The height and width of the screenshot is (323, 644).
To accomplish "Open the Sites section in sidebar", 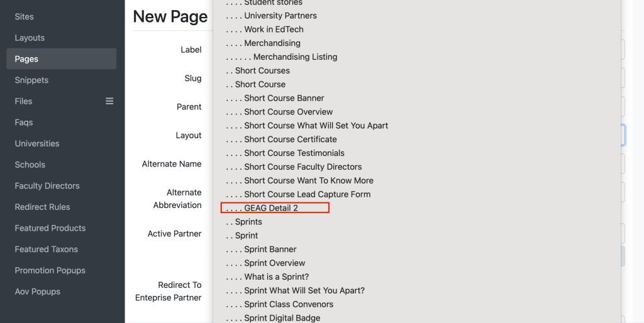I will click(x=25, y=16).
